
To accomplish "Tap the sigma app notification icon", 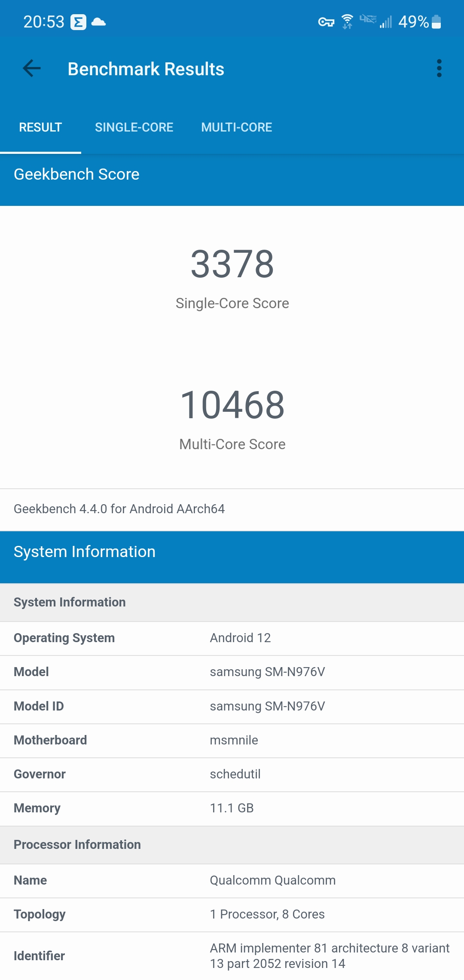I will point(78,22).
